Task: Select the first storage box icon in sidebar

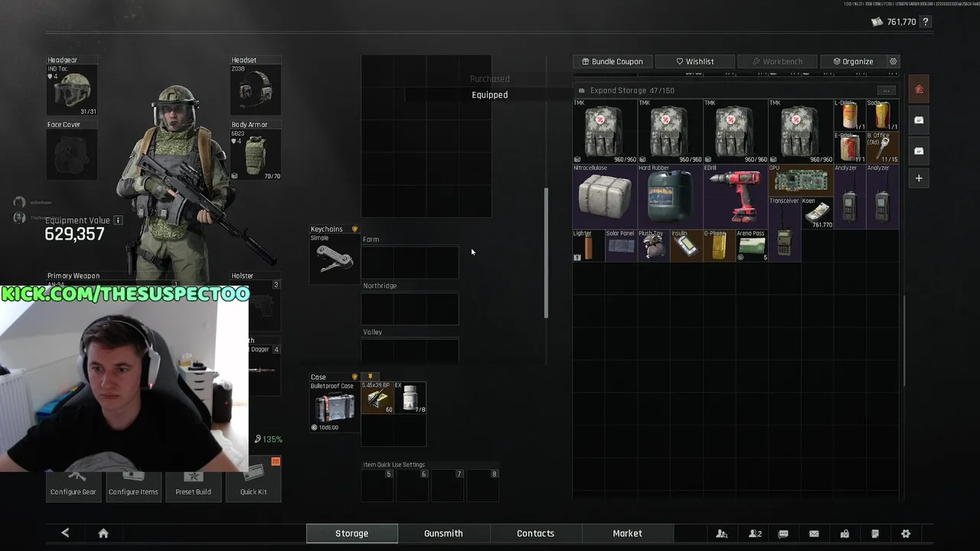Action: point(919,120)
